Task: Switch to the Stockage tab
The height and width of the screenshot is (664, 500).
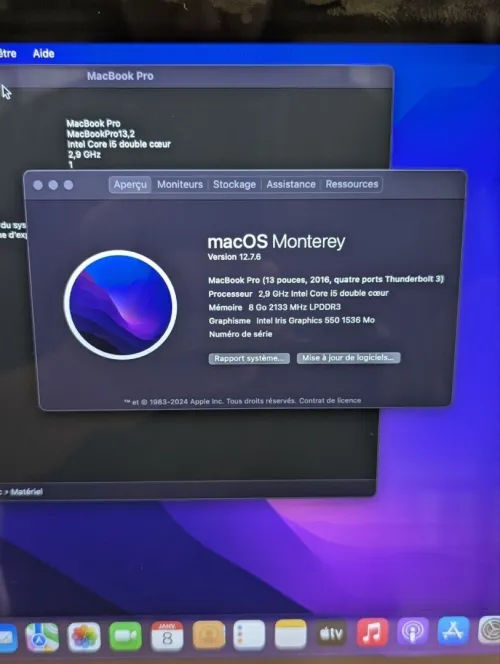Action: 234,184
